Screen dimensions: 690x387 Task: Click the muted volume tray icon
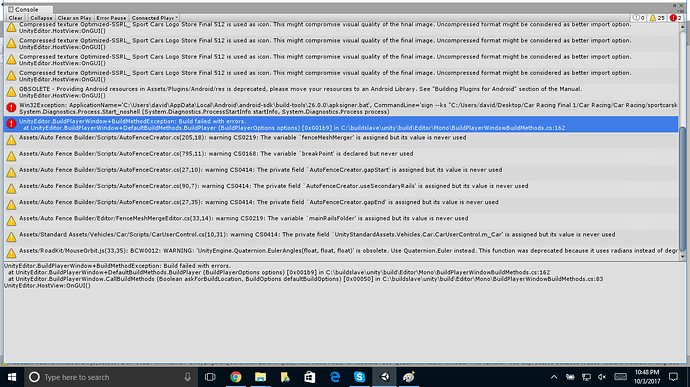[x=602, y=377]
